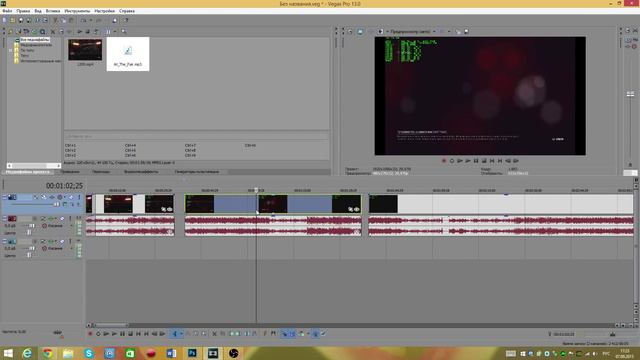
Task: Cut selection using the scissors toolbar icon
Action: click(x=56, y=20)
